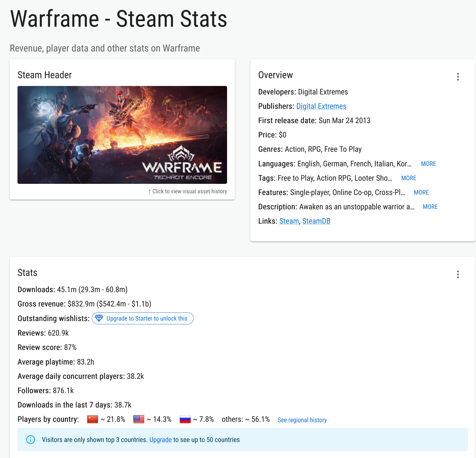This screenshot has height=458, width=476.
Task: Expand the Features list with MORE
Action: click(x=421, y=192)
